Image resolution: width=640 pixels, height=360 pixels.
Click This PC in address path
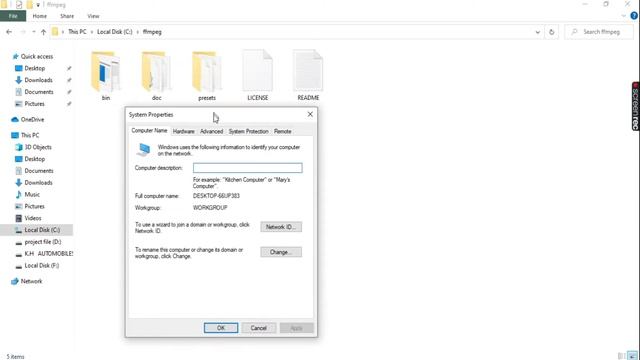click(x=77, y=32)
